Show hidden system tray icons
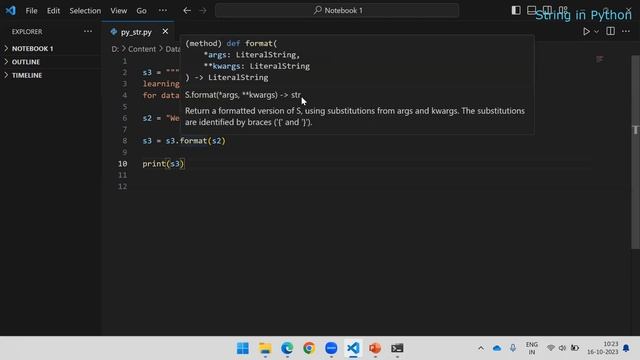640x360 pixels. tap(481, 348)
